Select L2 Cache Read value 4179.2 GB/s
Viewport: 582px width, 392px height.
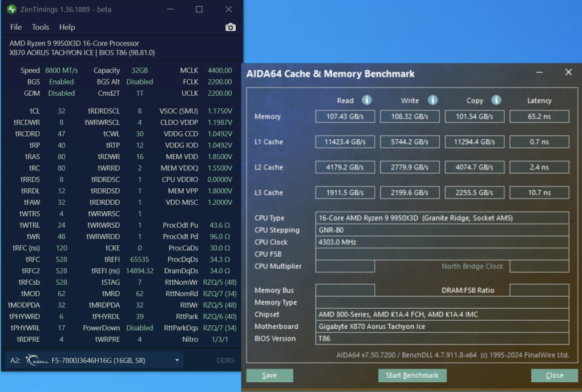[x=345, y=167]
